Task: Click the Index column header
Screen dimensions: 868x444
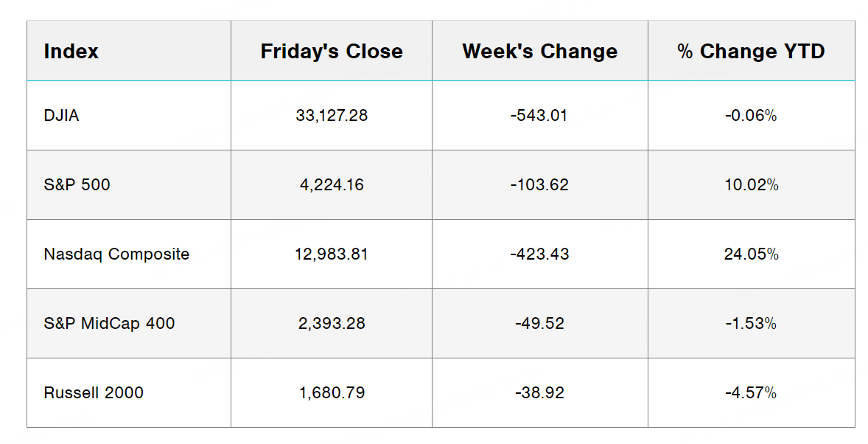Action: click(x=71, y=52)
